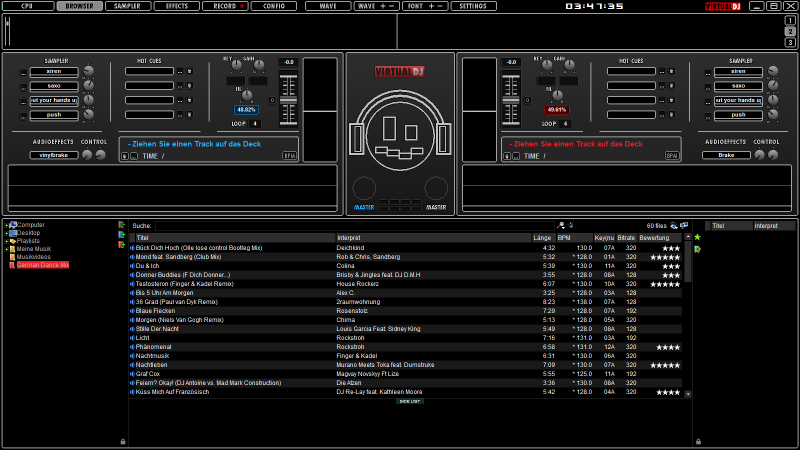This screenshot has height=450, width=800.
Task: Click right deck GAIN knob
Action: tap(569, 65)
